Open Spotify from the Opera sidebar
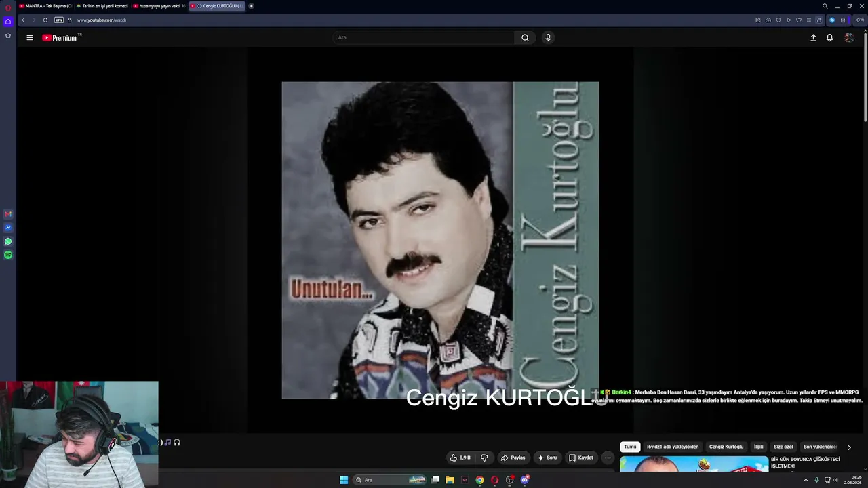Screen dimensions: 868x488 8,255
